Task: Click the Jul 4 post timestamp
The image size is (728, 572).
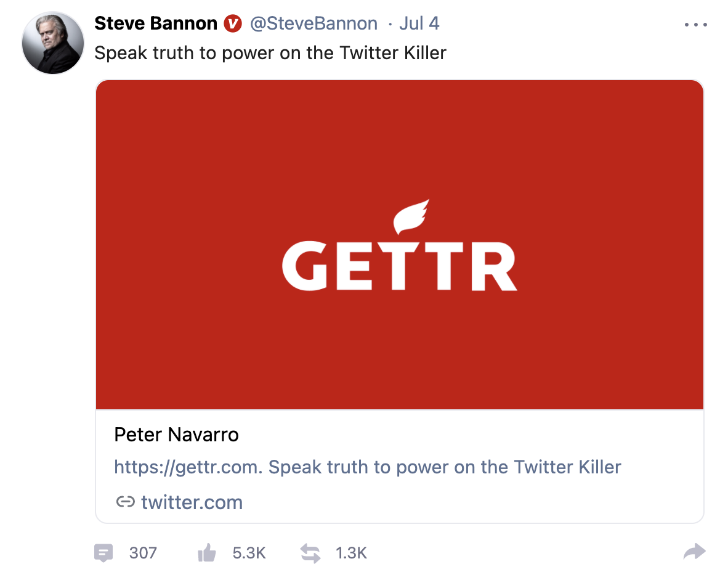Action: (419, 23)
